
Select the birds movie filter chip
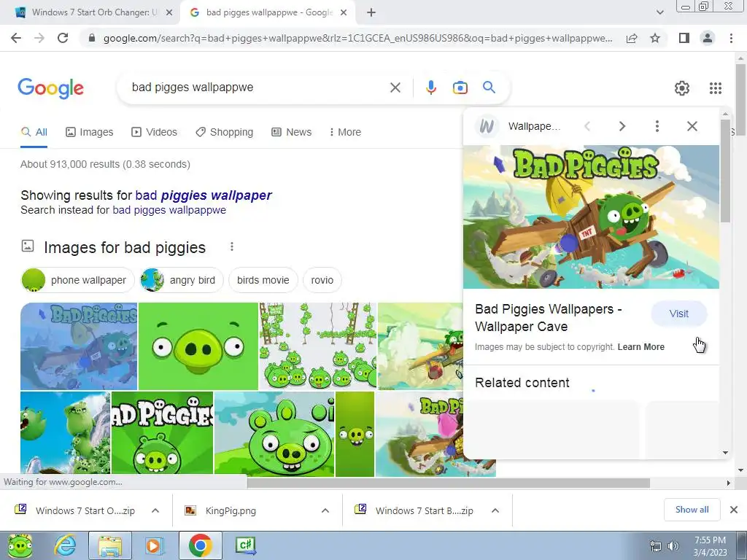(x=263, y=280)
